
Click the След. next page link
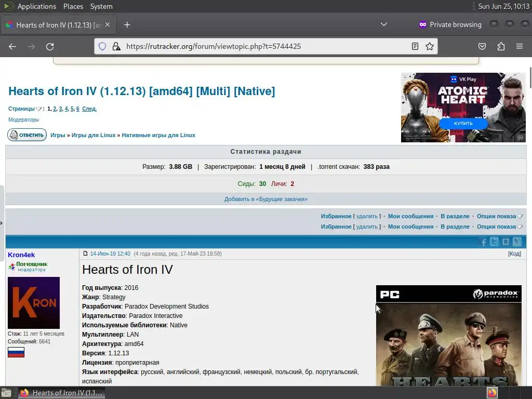coord(89,109)
